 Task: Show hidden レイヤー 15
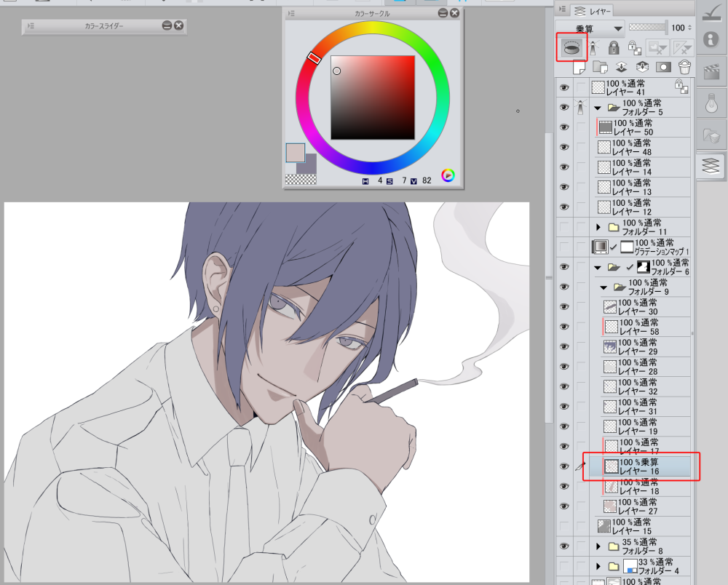[x=564, y=526]
